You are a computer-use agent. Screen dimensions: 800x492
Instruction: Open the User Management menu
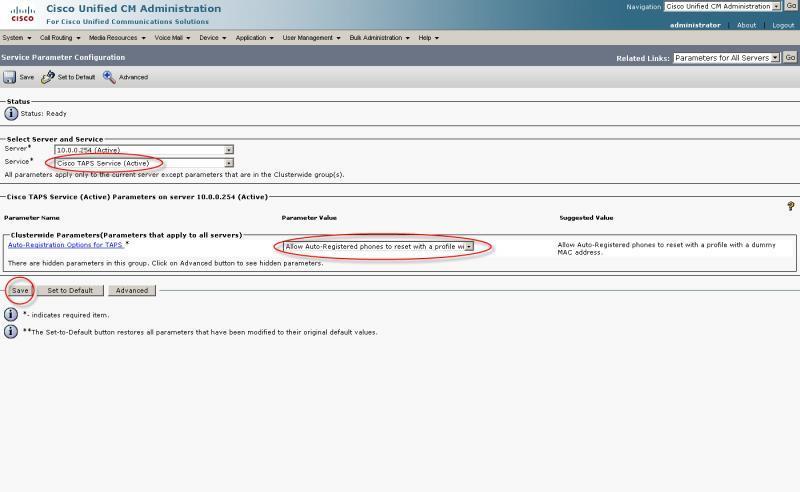pyautogui.click(x=311, y=38)
